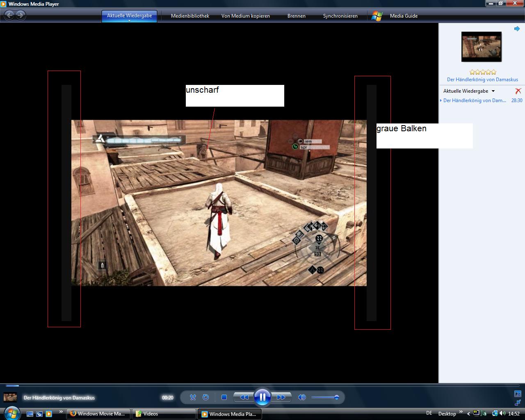Click the seek bar progress track

pos(262,386)
